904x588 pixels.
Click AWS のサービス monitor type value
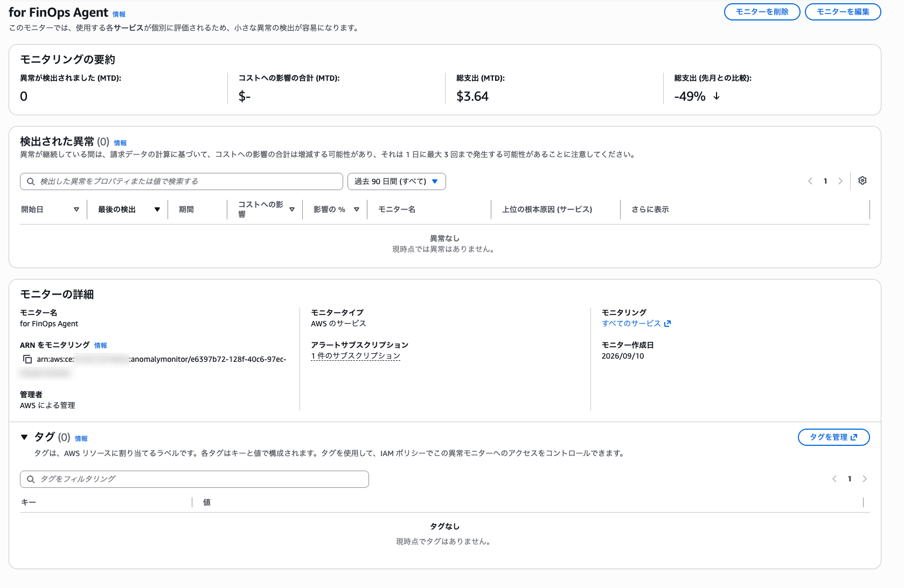(x=338, y=324)
